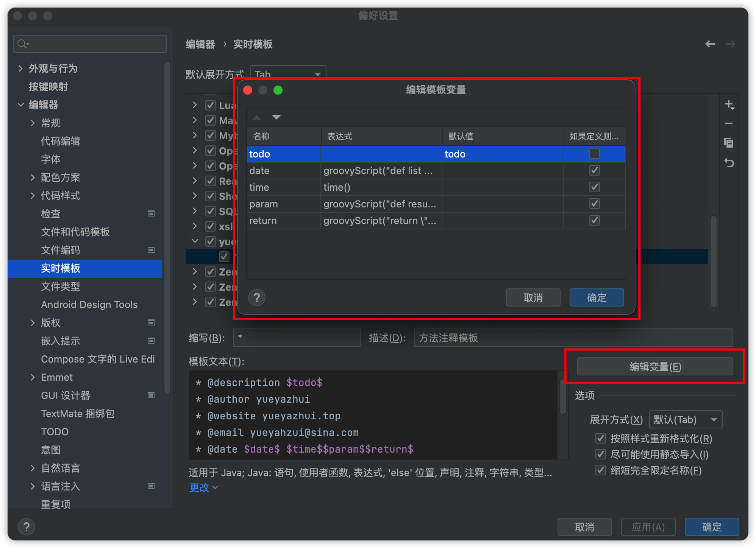Select 代码编辑 in settings sidebar
The height and width of the screenshot is (548, 756).
(61, 141)
